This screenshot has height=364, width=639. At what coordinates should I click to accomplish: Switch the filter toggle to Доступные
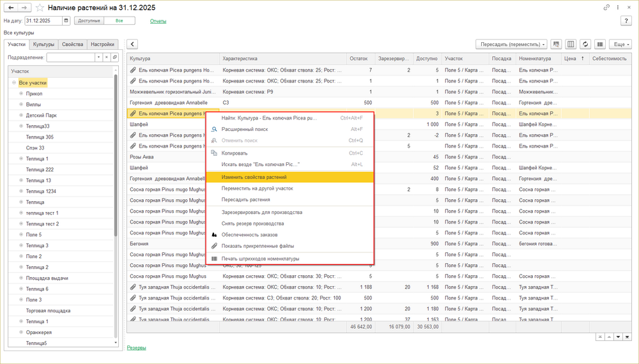89,21
